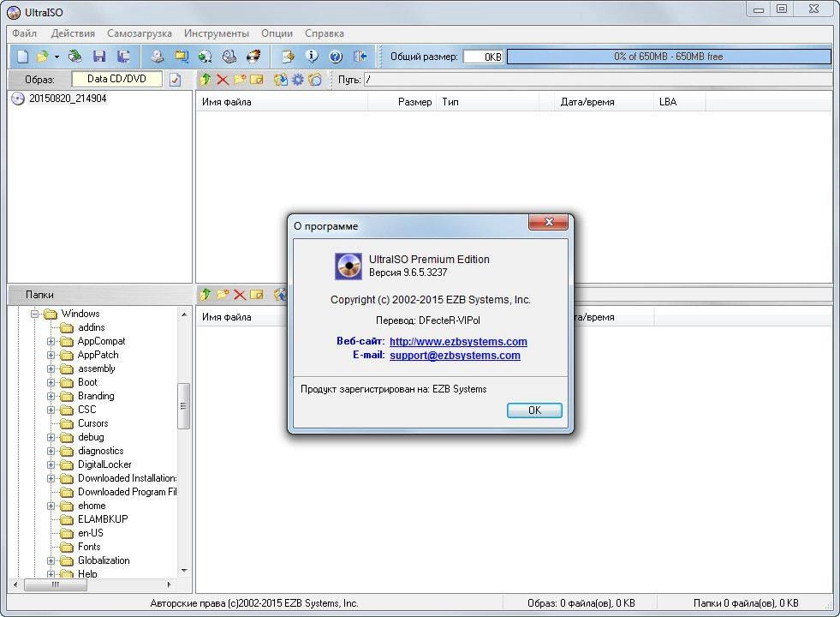840x617 pixels.
Task: Click the folder tree horizontal scrollbar thumb
Action: pos(55,584)
